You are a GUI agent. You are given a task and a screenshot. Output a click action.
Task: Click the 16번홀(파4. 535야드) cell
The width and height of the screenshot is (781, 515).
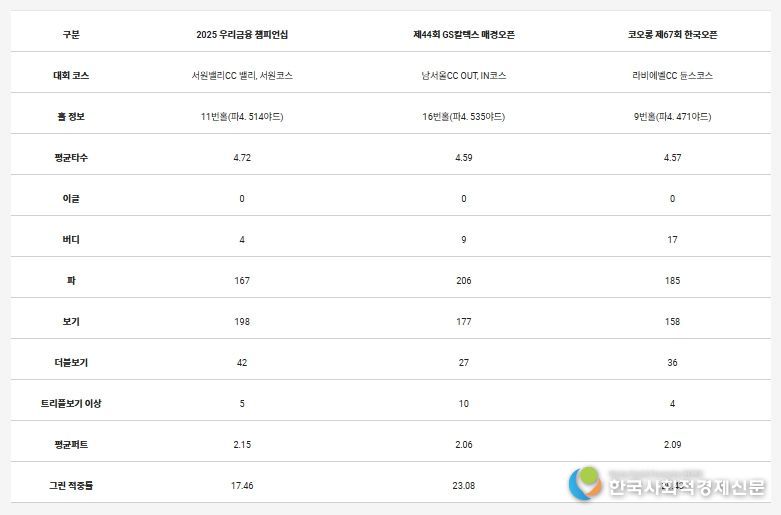coord(464,116)
